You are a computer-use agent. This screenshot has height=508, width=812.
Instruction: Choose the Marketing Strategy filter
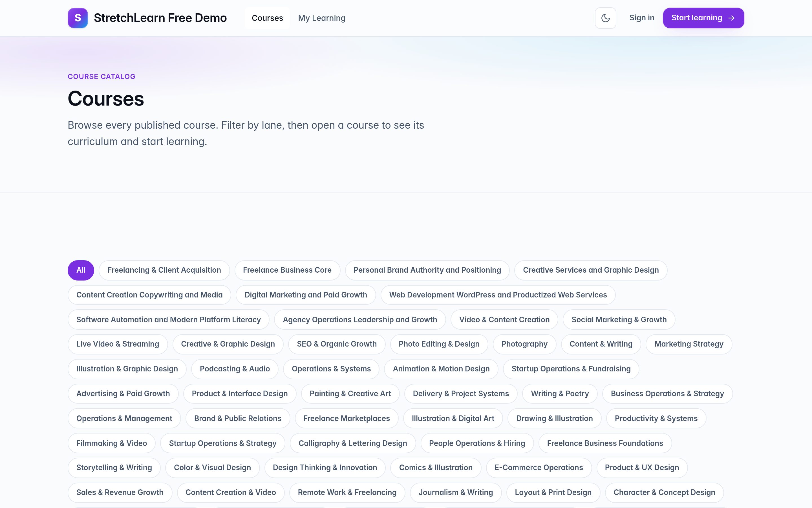pos(689,344)
